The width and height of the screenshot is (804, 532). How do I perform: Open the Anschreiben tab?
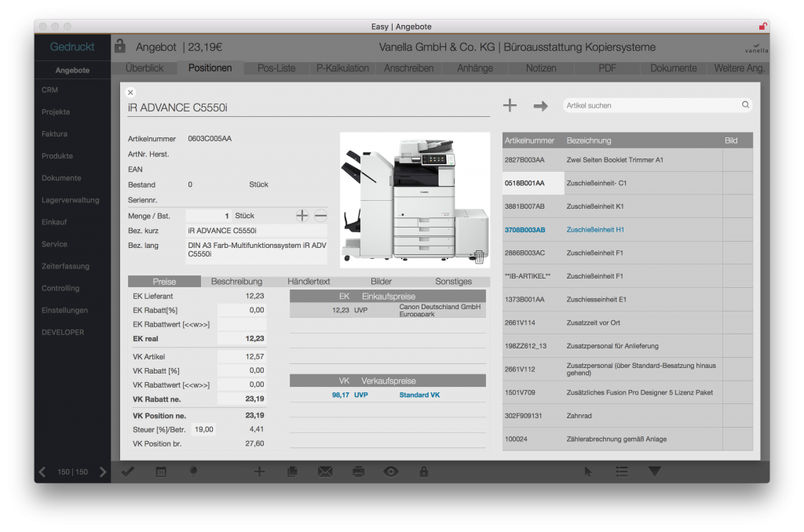point(408,68)
